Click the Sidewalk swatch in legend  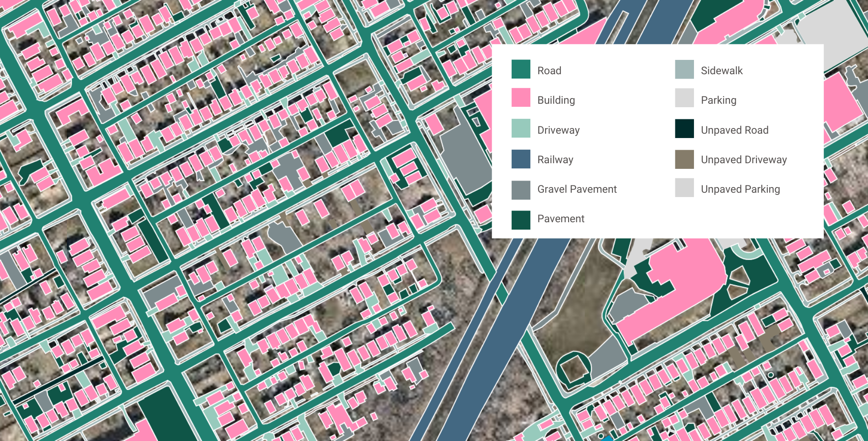tap(684, 69)
